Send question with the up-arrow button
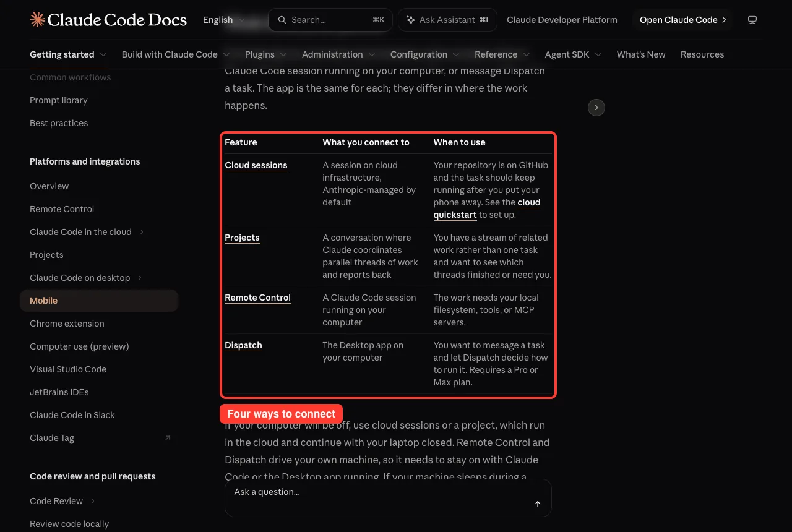Viewport: 792px width, 532px height. [538, 504]
